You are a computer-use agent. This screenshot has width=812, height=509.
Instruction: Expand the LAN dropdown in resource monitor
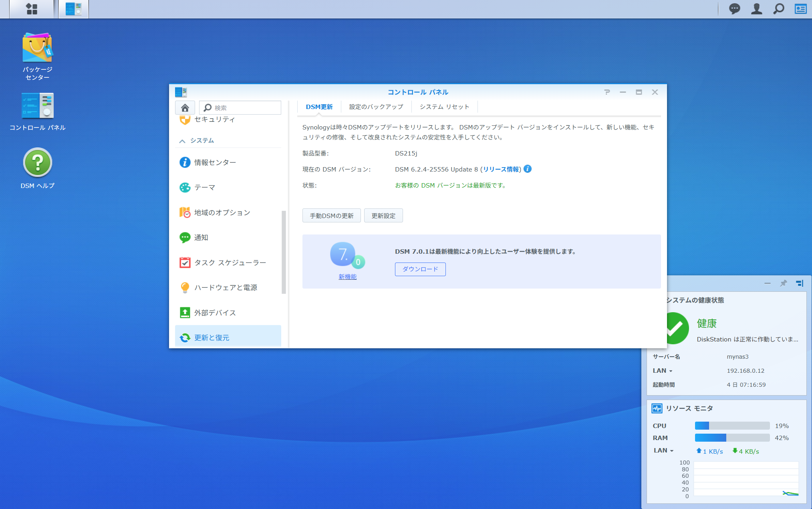click(x=664, y=450)
